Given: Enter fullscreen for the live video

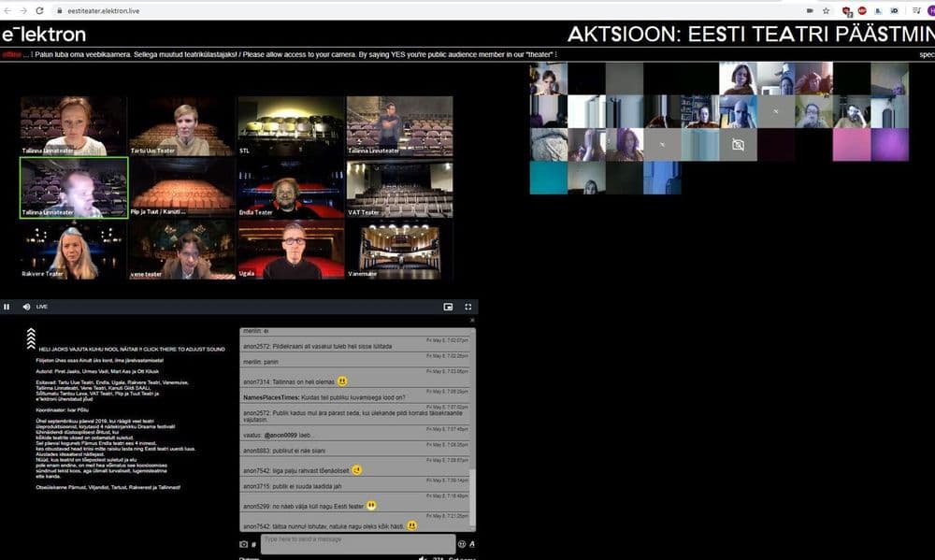Looking at the screenshot, I should pos(468,307).
